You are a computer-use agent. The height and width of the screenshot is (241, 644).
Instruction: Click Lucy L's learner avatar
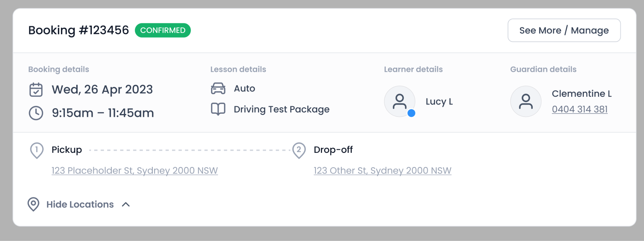[400, 101]
